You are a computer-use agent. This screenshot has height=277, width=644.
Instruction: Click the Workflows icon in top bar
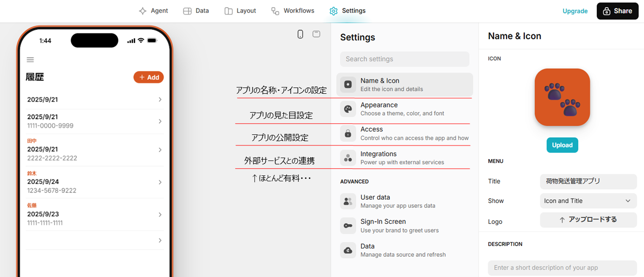pyautogui.click(x=275, y=11)
